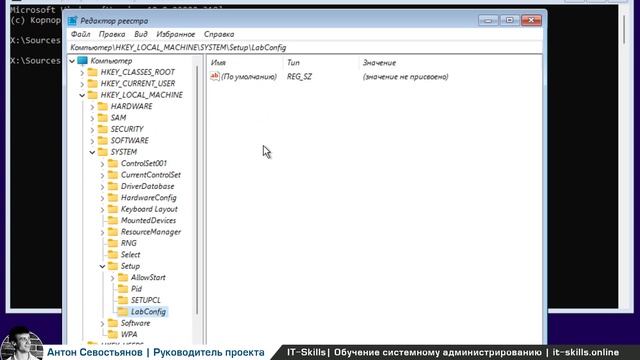Open the Избранное menu
The image size is (640, 360).
coord(176,34)
